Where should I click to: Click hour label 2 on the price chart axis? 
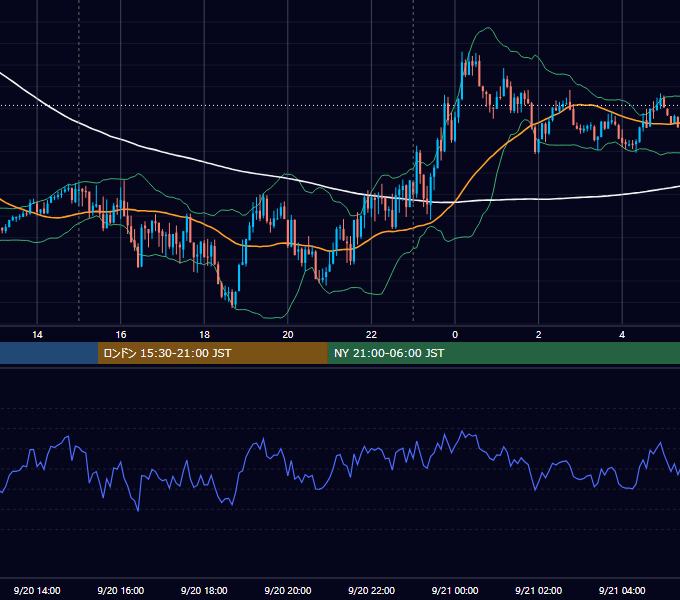tap(539, 335)
